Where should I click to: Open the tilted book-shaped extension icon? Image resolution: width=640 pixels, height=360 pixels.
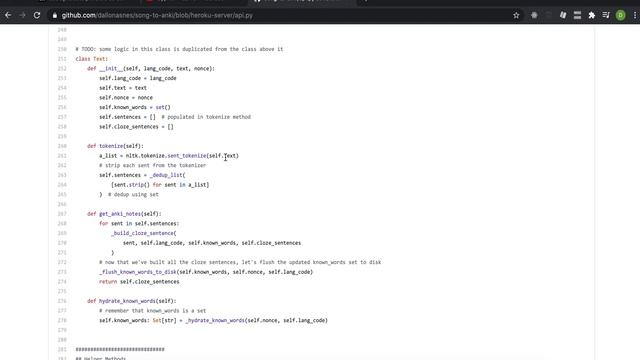563,15
